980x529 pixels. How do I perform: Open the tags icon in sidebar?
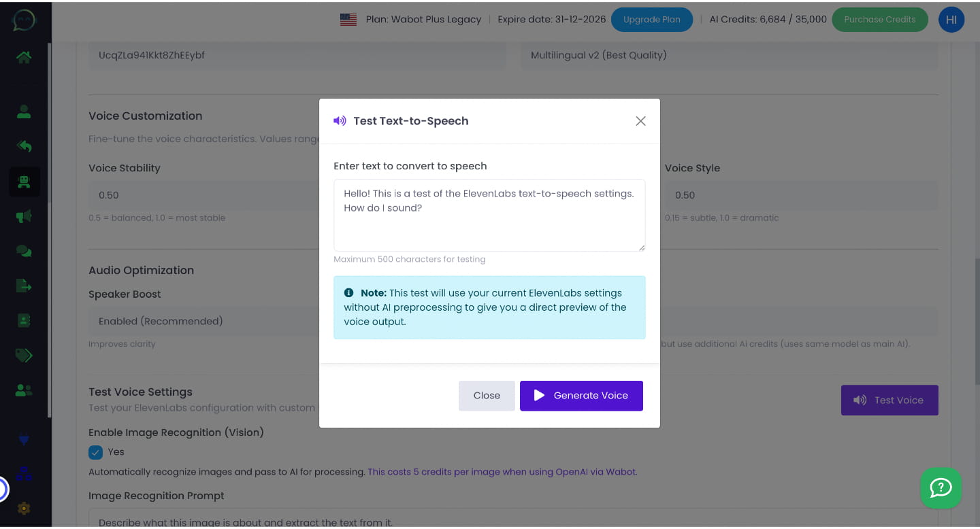pos(24,355)
